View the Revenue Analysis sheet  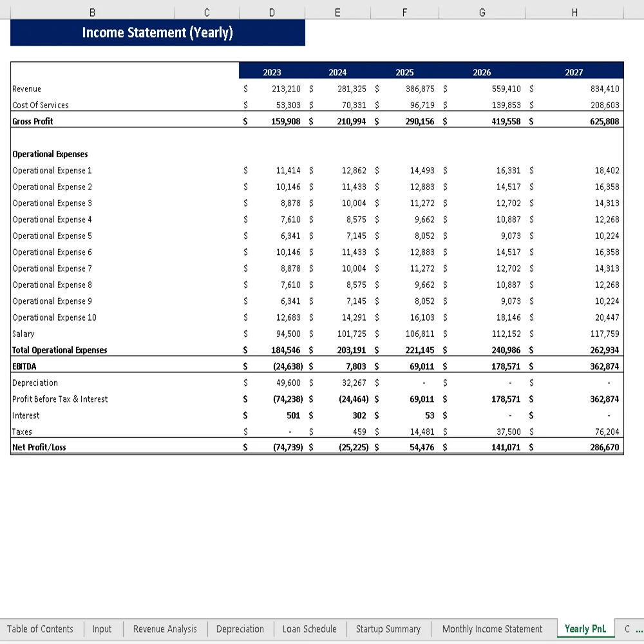(x=164, y=629)
